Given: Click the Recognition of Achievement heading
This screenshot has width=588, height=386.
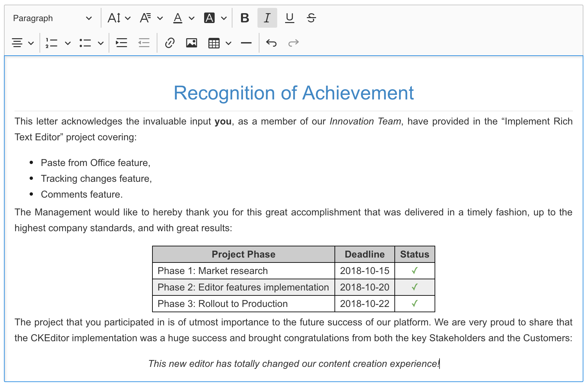Looking at the screenshot, I should coord(293,93).
